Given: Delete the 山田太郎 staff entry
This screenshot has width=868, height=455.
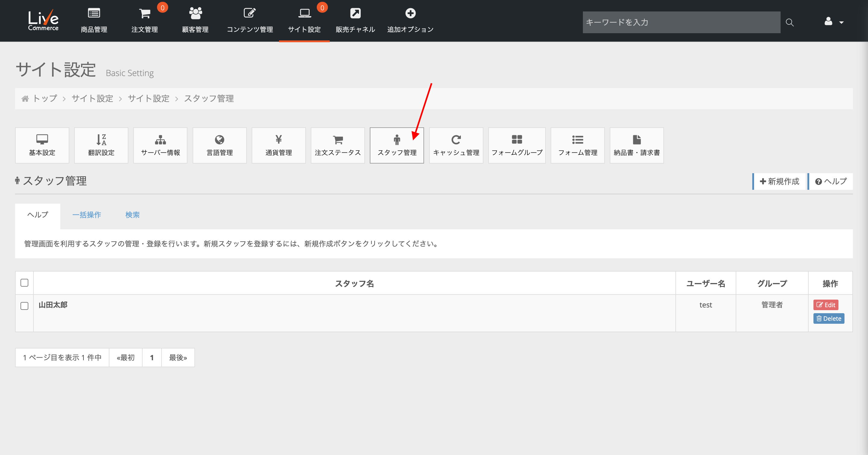Looking at the screenshot, I should coord(829,318).
